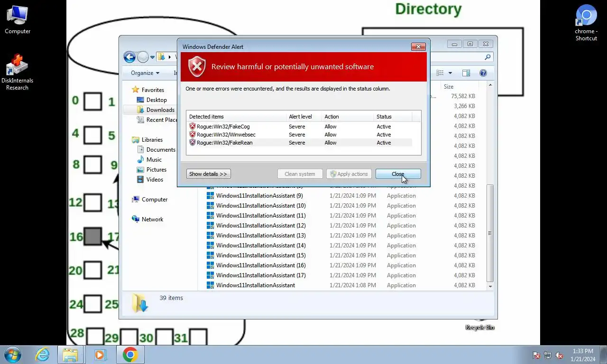607x364 pixels.
Task: Click the Action column header
Action: [x=348, y=117]
